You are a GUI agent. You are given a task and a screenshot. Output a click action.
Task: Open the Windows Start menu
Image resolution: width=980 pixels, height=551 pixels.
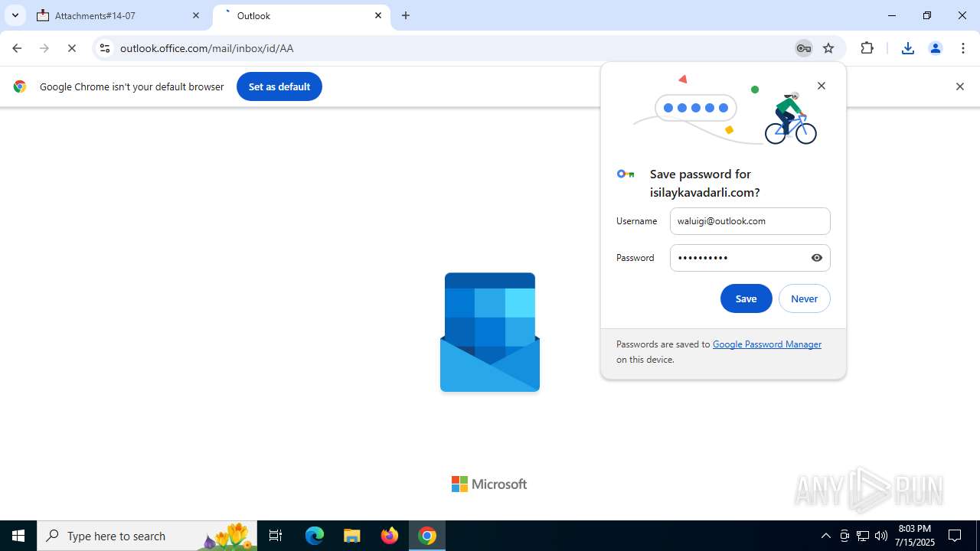(x=18, y=536)
